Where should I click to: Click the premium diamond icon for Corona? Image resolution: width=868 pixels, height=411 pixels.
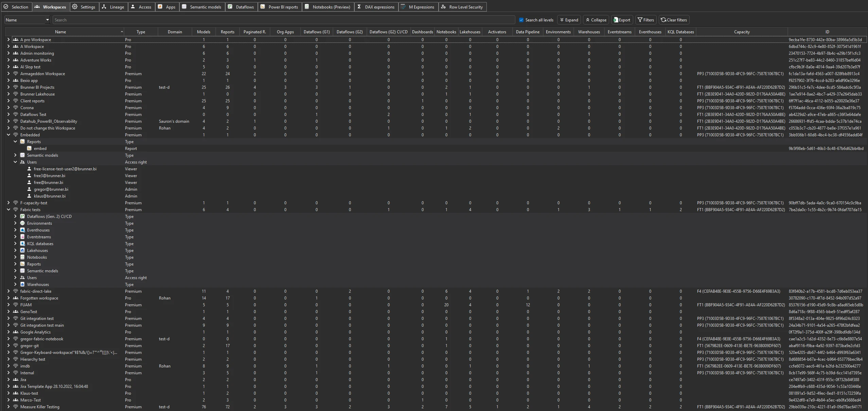coord(15,107)
